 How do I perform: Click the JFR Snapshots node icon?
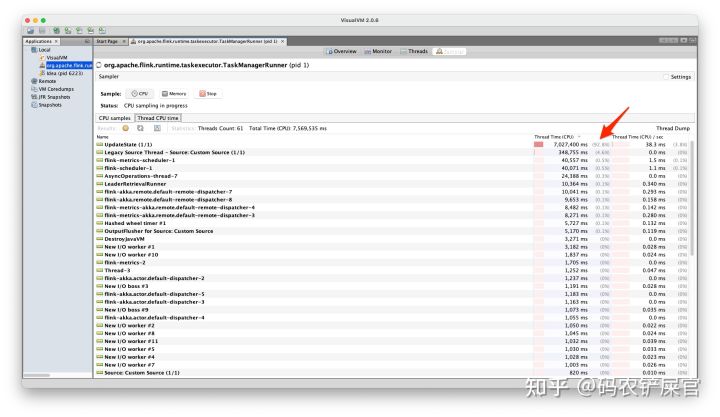coord(34,97)
